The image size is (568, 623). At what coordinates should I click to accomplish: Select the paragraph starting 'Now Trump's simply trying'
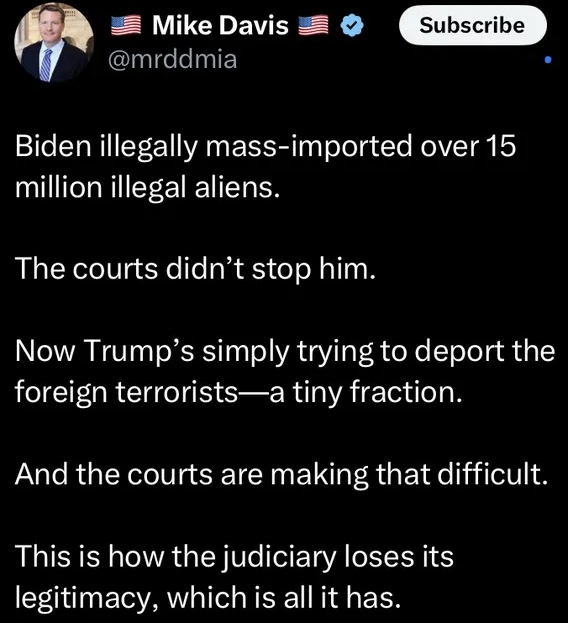click(284, 371)
